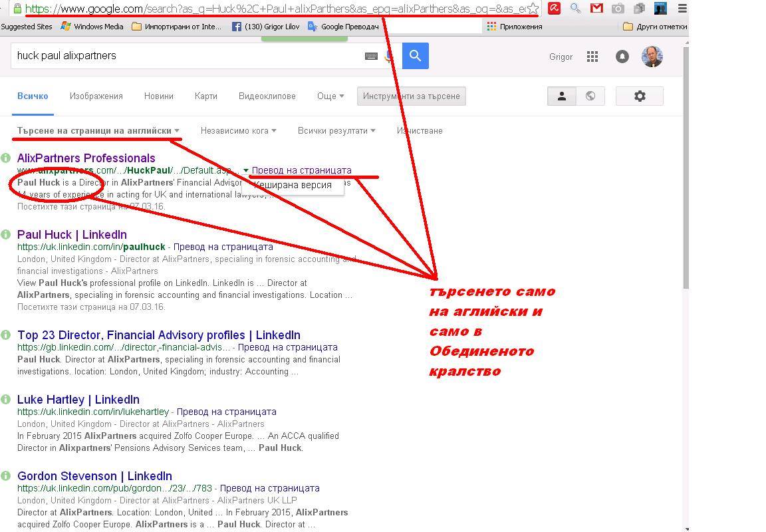Click safety icon beside Gordon Stevenson result

pyautogui.click(x=5, y=475)
